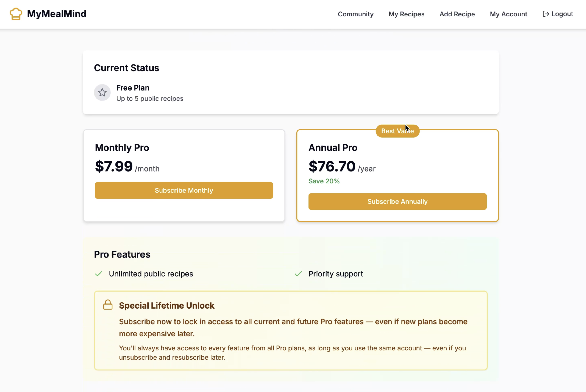Open the Add Recipe page
This screenshot has width=586, height=392.
(x=457, y=14)
